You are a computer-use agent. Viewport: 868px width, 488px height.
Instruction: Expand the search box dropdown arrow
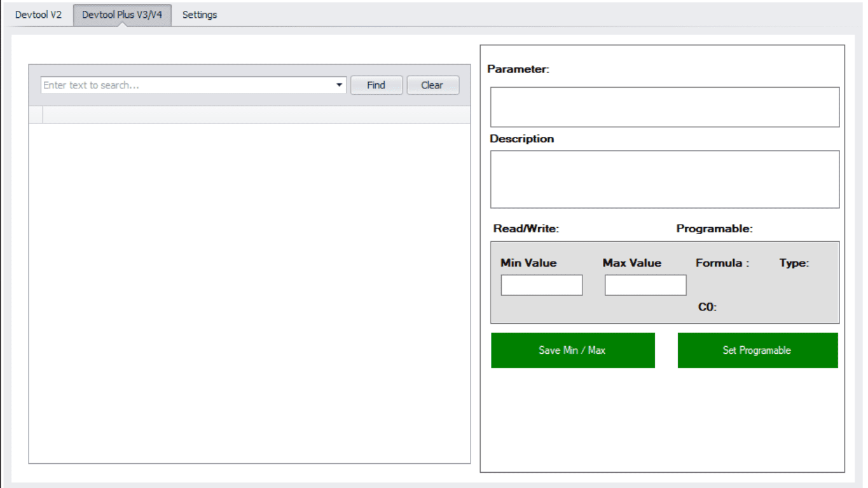coord(340,85)
